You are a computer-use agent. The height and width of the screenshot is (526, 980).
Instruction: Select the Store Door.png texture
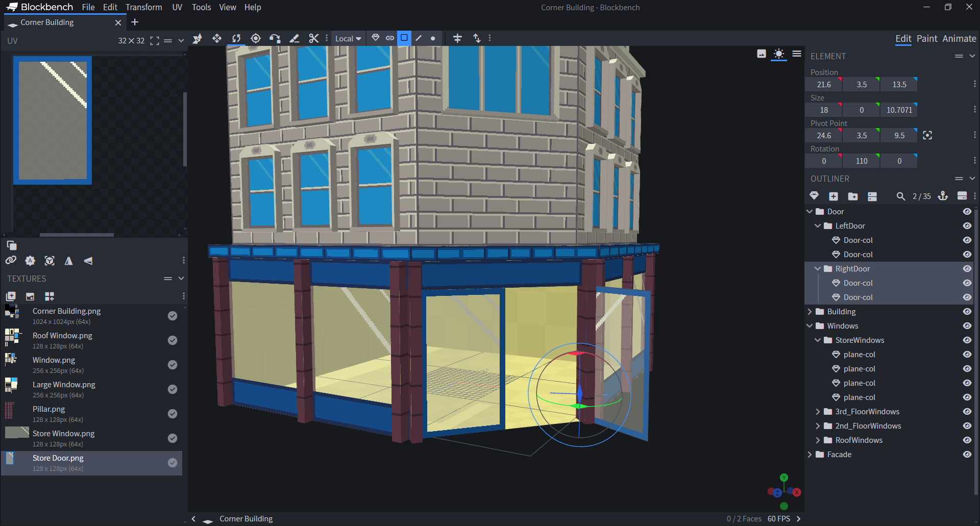point(58,458)
